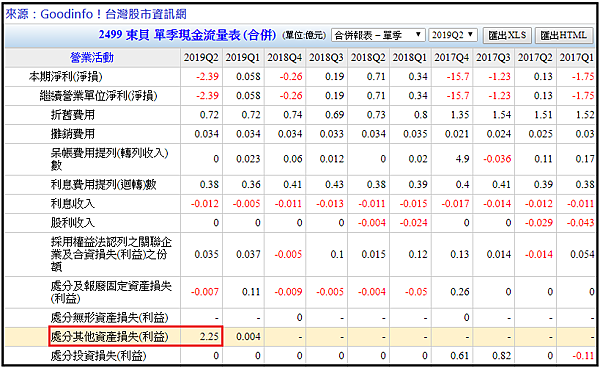This screenshot has width=600, height=368.
Task: Click the 採用權益法認列之關聯企業 row label
Action: 111,254
